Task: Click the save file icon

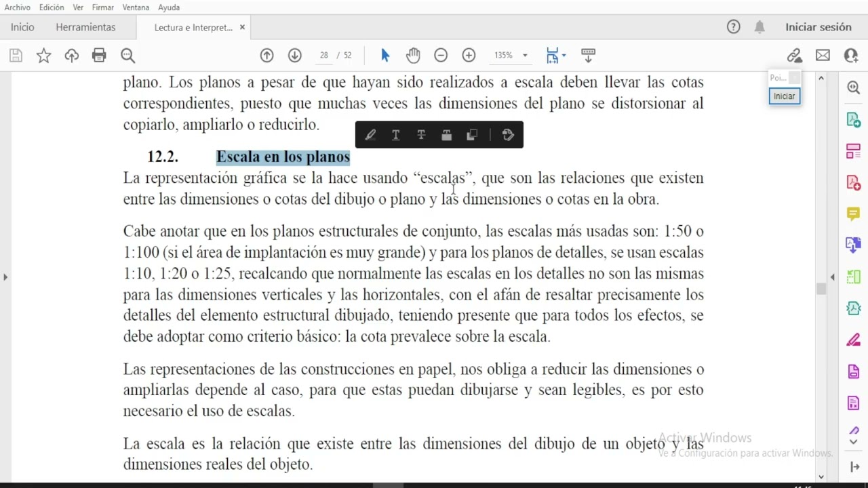Action: [x=16, y=56]
